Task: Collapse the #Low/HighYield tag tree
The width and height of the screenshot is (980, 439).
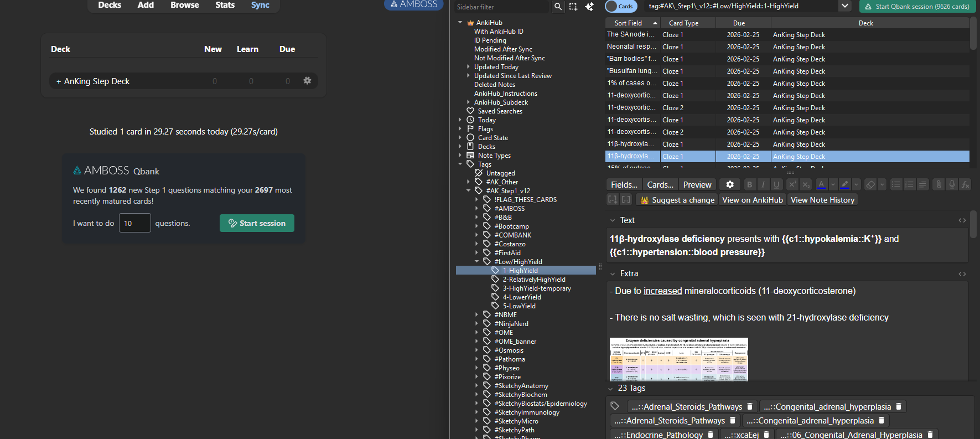Action: (476, 262)
